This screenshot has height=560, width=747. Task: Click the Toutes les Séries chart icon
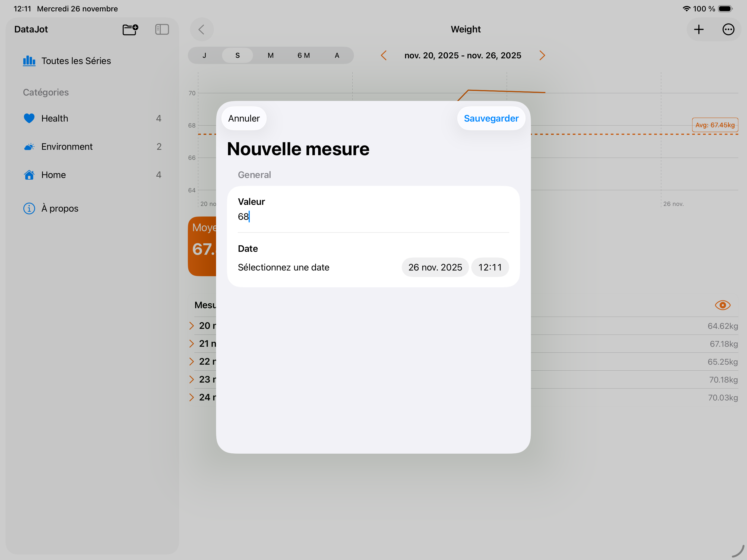[29, 61]
